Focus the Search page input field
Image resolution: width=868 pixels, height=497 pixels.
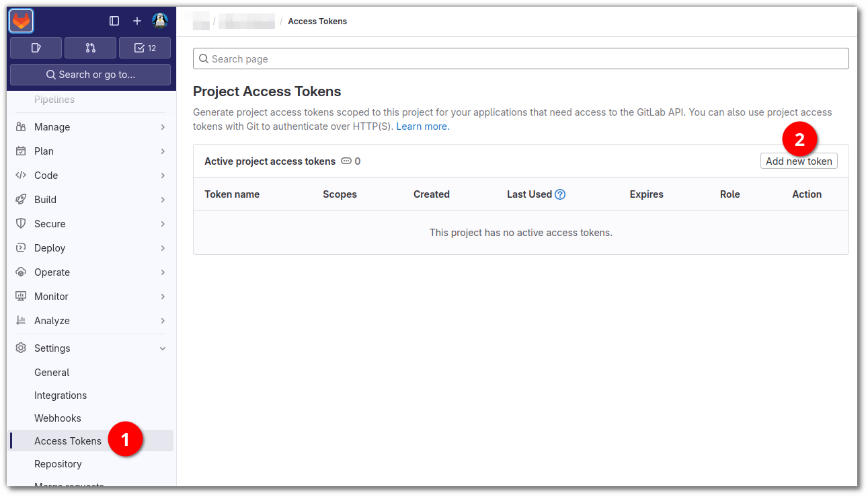(x=521, y=59)
